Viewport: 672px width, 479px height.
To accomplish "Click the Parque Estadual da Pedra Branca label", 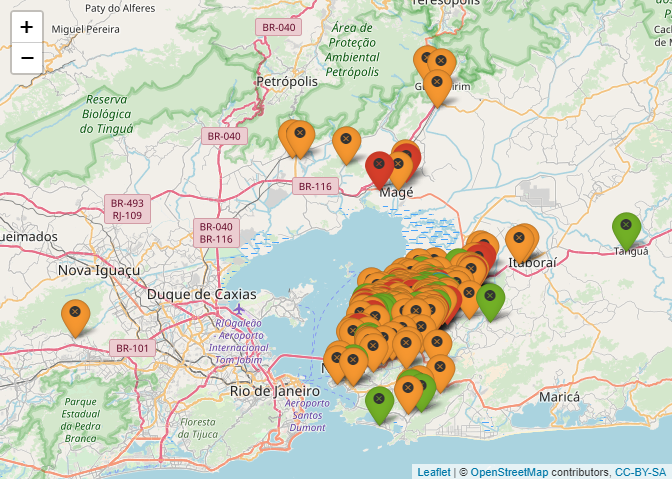I will [80, 420].
